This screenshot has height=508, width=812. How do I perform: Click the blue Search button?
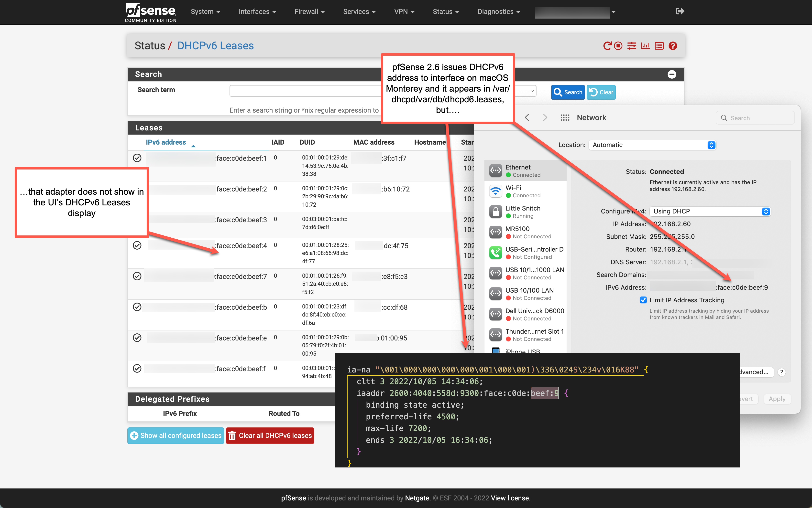pos(568,92)
